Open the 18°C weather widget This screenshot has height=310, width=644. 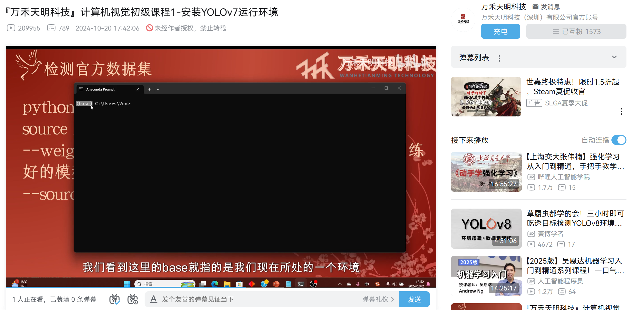pyautogui.click(x=19, y=283)
